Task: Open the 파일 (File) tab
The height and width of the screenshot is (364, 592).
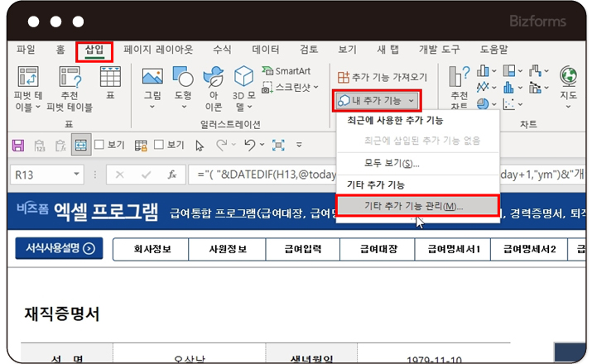Action: [x=26, y=50]
